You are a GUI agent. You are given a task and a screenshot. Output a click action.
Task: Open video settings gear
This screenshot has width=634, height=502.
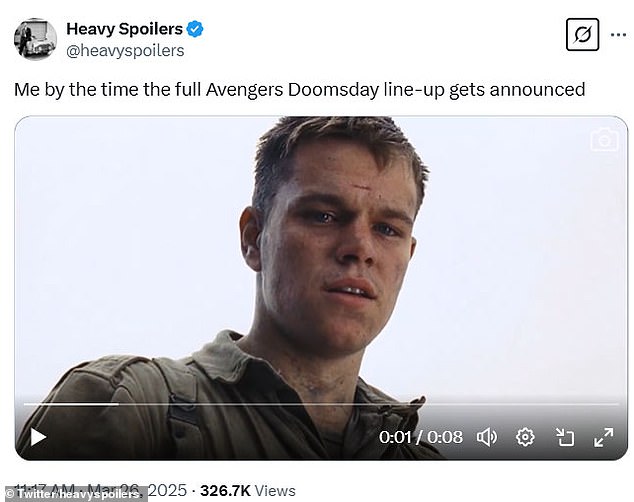pyautogui.click(x=525, y=437)
